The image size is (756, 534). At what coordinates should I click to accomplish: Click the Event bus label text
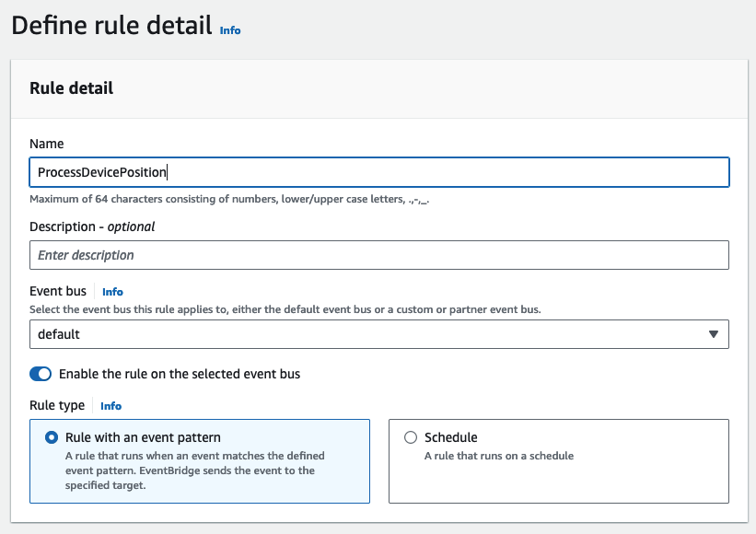58,292
